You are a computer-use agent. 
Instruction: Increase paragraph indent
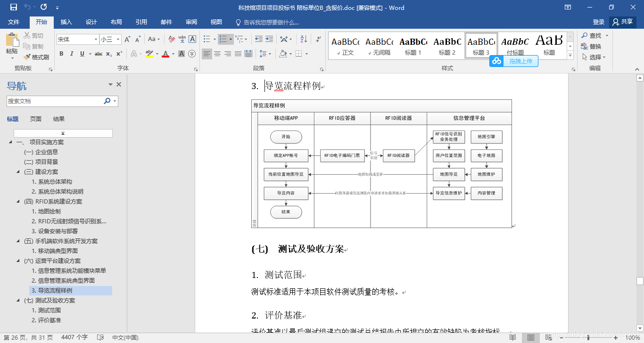(x=269, y=40)
